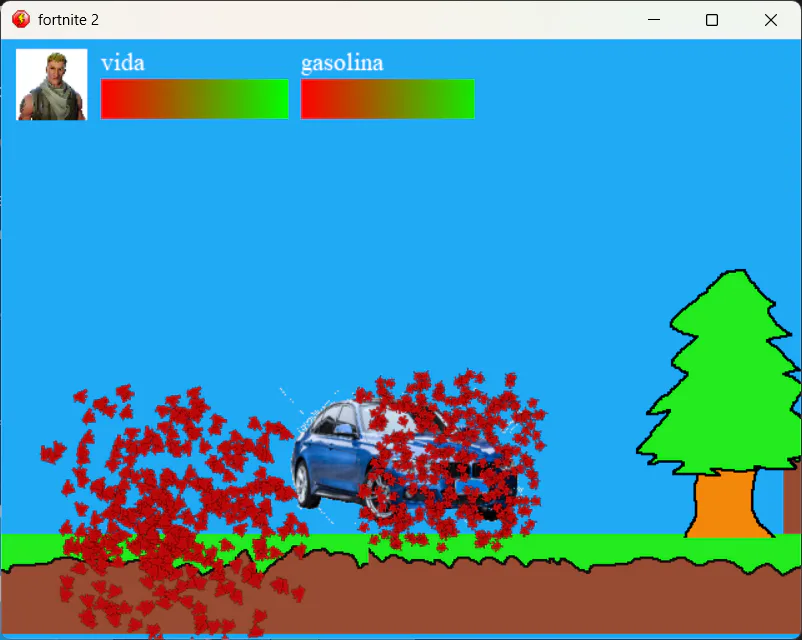This screenshot has height=640, width=802.
Task: Click the gasolina fuel bar
Action: pos(388,99)
